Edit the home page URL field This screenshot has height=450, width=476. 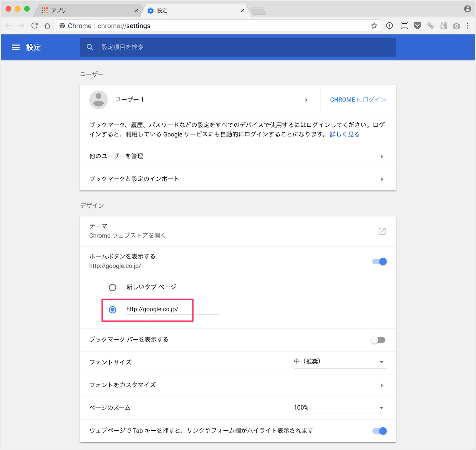pos(173,309)
